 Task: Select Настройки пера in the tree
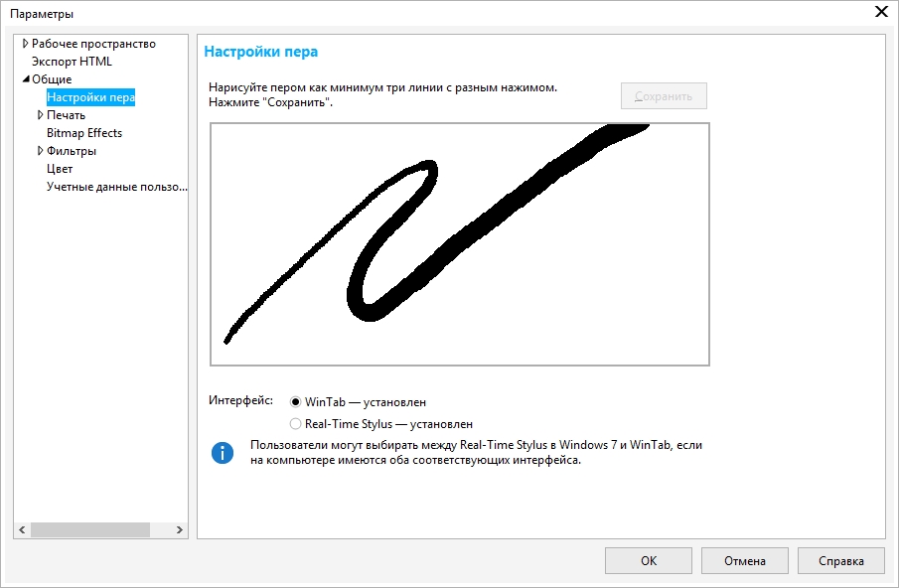[90, 97]
